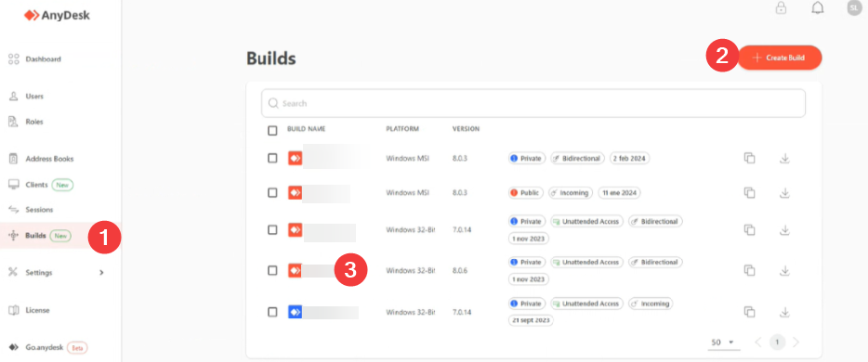Download the 21 sept 2023 build
The image size is (868, 362).
coord(783,312)
